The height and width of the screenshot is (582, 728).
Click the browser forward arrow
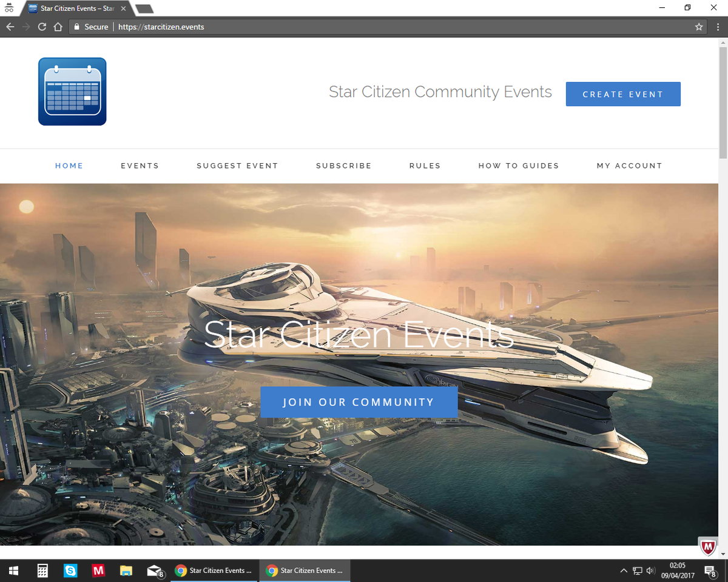click(26, 27)
